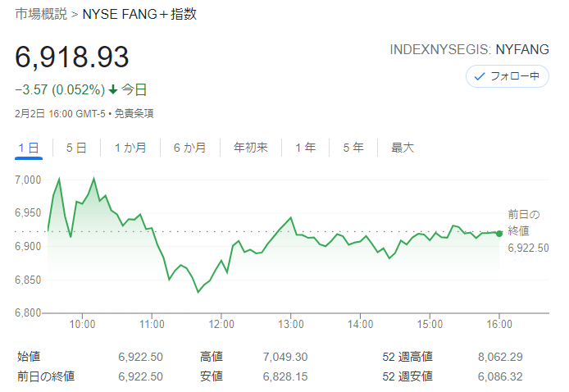Viewport: 569px width, 392px height.
Task: Click the 安値 value 6,828.15
Action: click(x=285, y=376)
